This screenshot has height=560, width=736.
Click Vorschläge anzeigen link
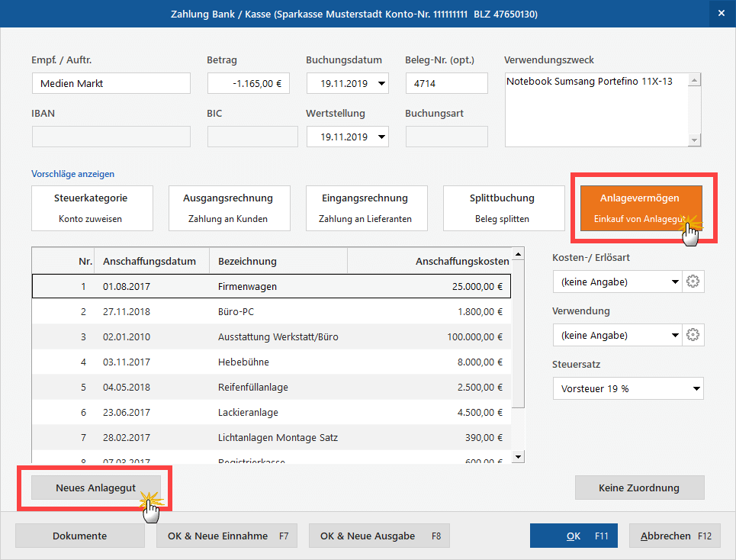click(x=73, y=174)
